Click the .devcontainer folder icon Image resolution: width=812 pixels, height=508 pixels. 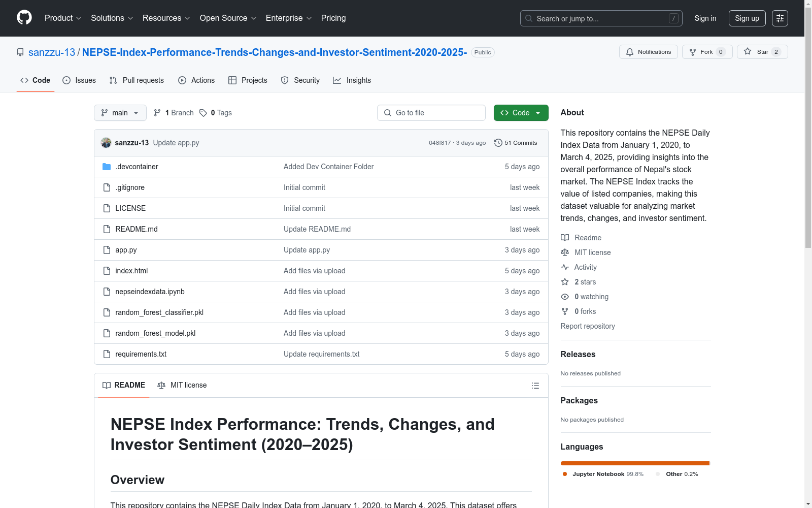107,167
